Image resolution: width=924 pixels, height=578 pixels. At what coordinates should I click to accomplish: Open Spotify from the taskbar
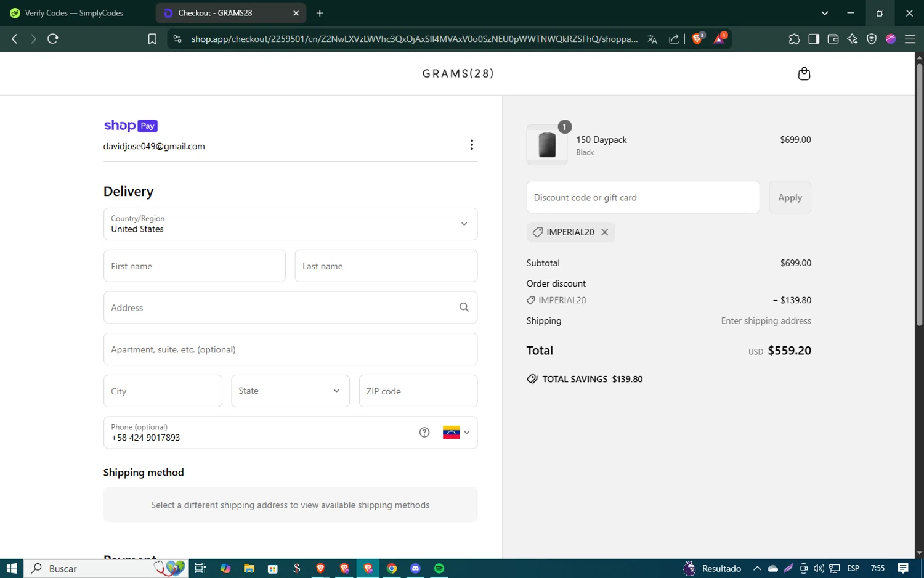(439, 568)
